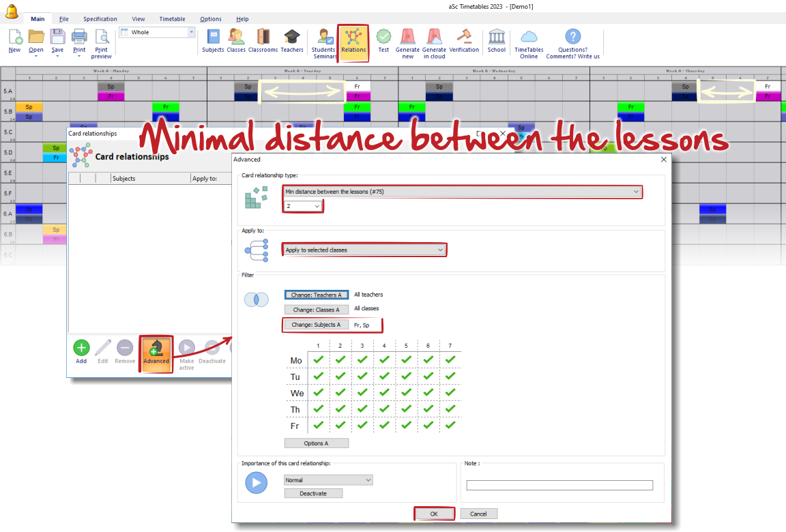
Task: Select the orange Sp card in row 5.B Monday
Action: click(29, 106)
